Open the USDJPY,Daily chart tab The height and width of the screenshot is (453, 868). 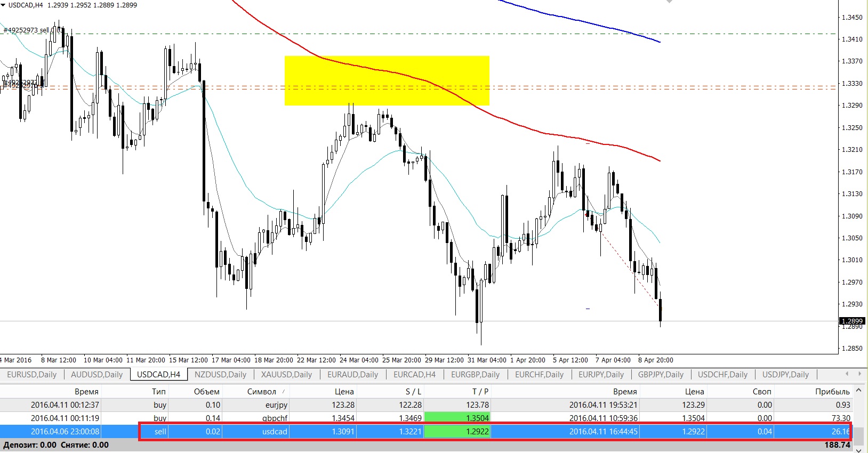tap(785, 375)
